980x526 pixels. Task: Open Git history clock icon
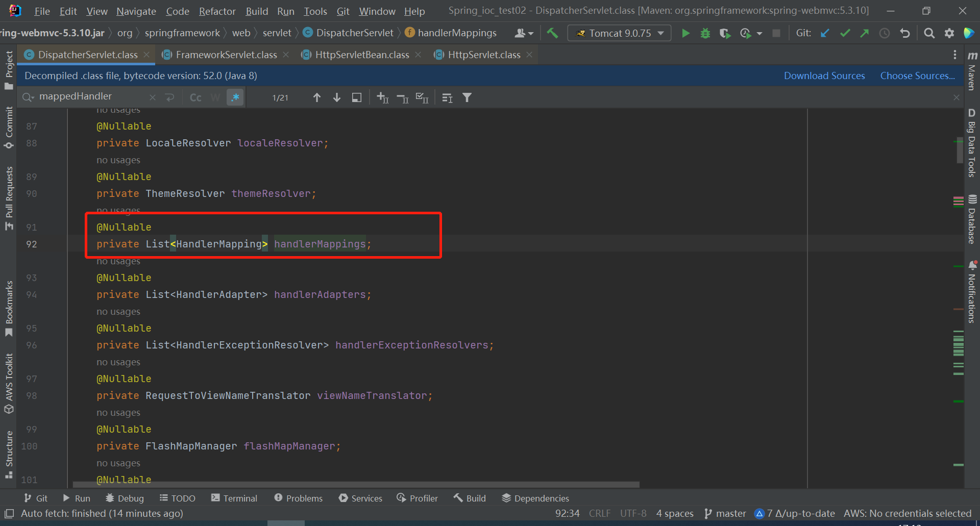pos(885,33)
